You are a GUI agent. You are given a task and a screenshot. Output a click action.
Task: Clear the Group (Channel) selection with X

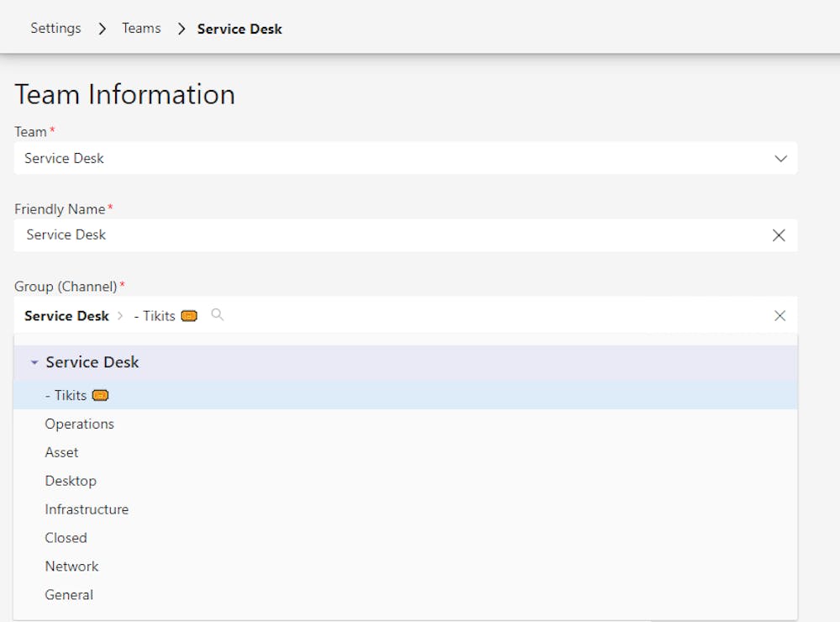pyautogui.click(x=780, y=316)
